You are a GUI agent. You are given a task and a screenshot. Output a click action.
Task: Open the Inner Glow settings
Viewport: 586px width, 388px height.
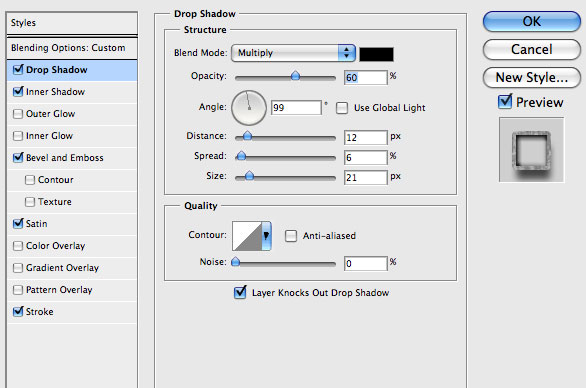pos(49,136)
